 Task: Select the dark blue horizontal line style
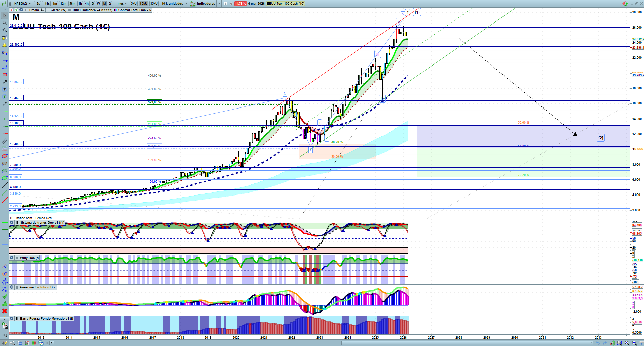pos(5,252)
